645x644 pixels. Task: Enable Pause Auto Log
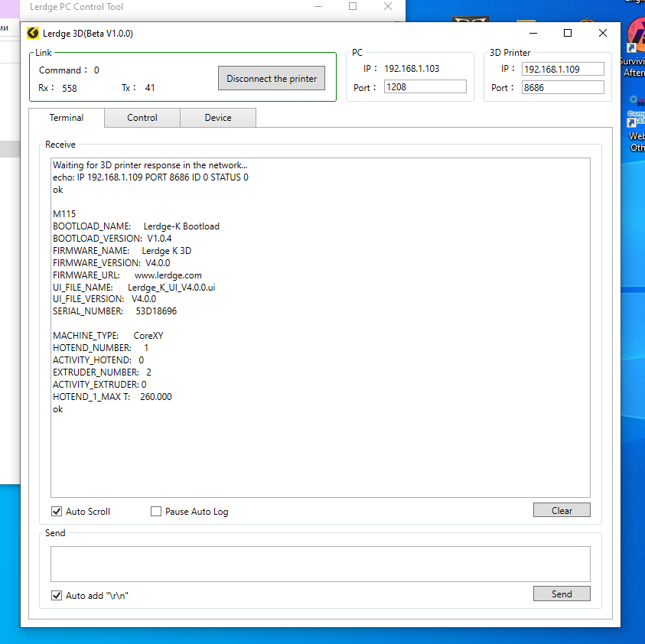pyautogui.click(x=156, y=511)
